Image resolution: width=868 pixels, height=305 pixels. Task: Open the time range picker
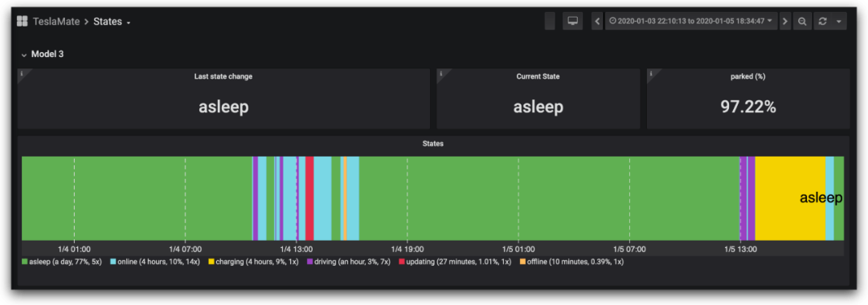(x=691, y=21)
